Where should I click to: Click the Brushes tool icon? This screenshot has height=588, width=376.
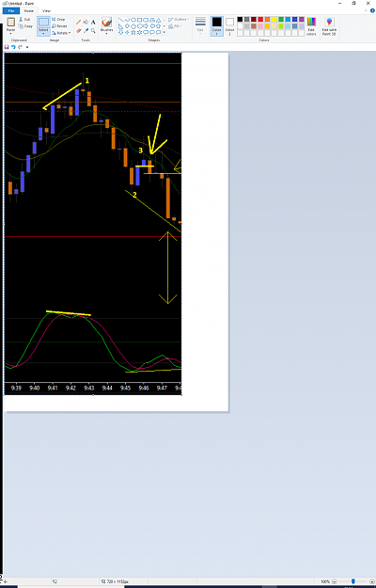coord(107,23)
